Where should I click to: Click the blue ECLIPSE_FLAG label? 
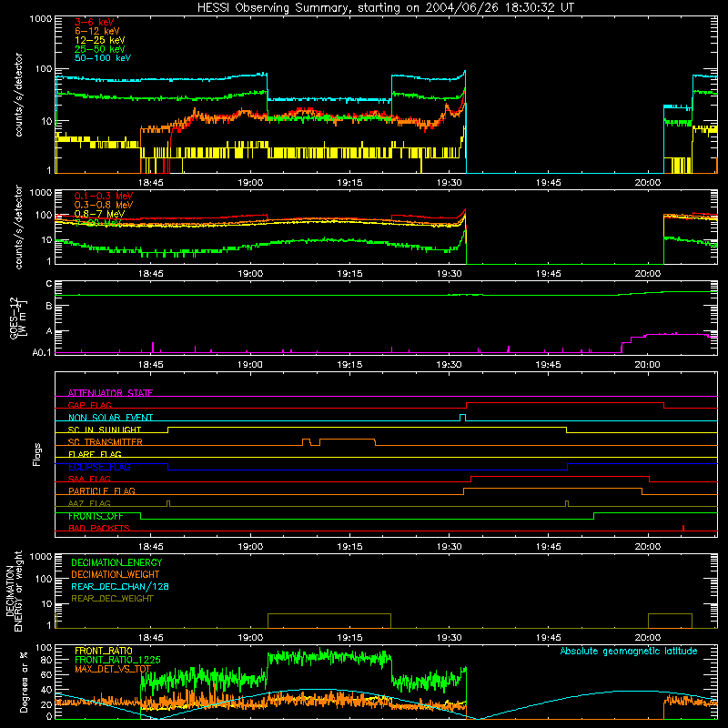click(99, 467)
